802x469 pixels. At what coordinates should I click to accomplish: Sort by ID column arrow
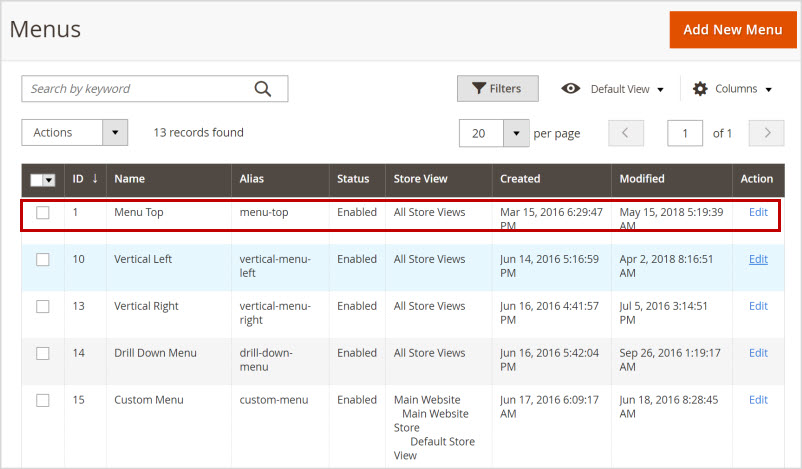point(95,179)
